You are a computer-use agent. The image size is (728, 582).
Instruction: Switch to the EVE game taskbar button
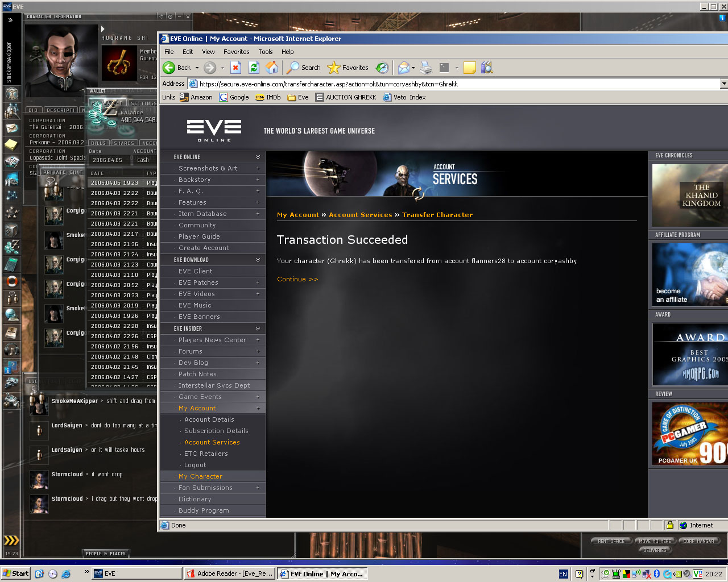(136, 573)
